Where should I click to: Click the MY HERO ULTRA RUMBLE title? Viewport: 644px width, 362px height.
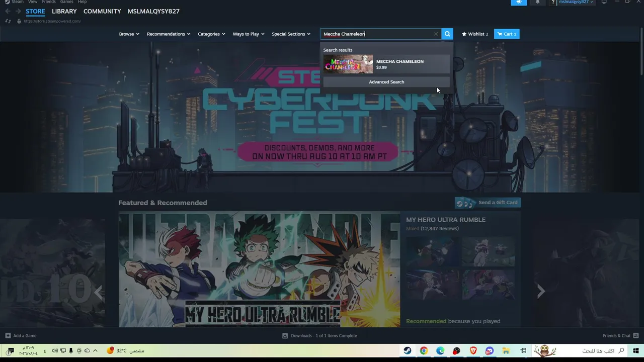point(446,220)
